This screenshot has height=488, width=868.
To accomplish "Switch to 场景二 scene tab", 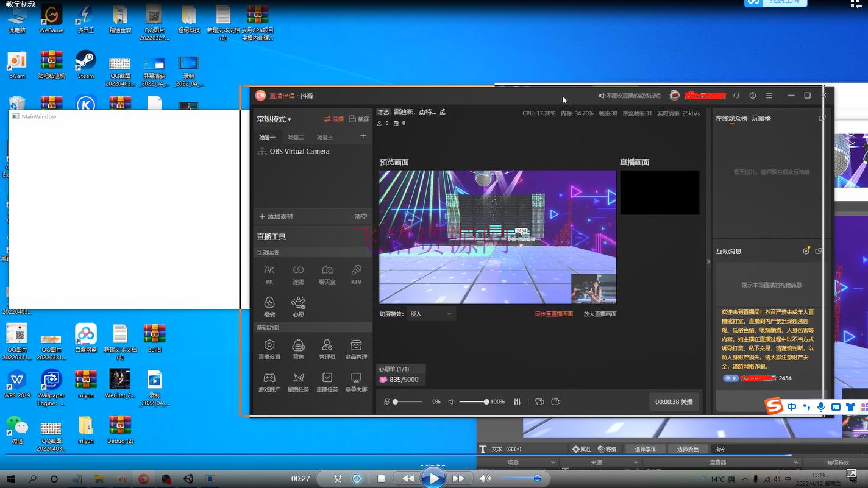I will (x=296, y=137).
